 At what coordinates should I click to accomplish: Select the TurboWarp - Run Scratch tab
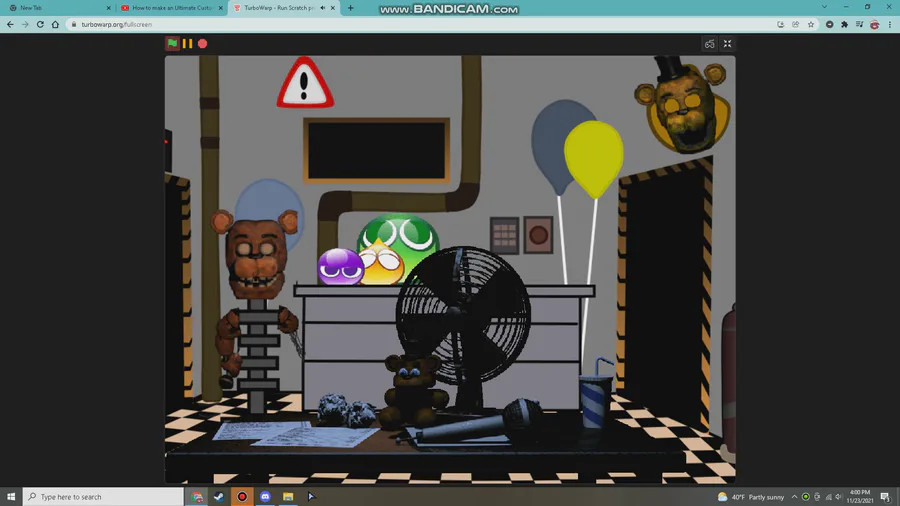pyautogui.click(x=276, y=8)
